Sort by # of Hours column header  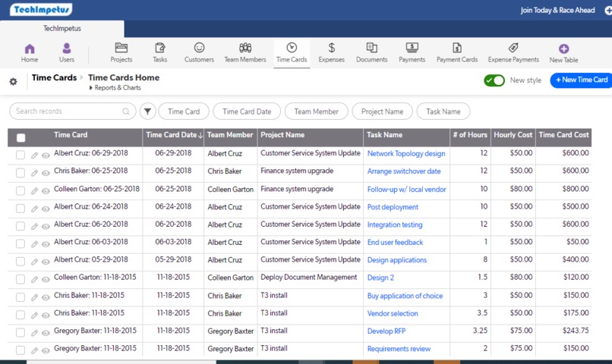[x=470, y=135]
